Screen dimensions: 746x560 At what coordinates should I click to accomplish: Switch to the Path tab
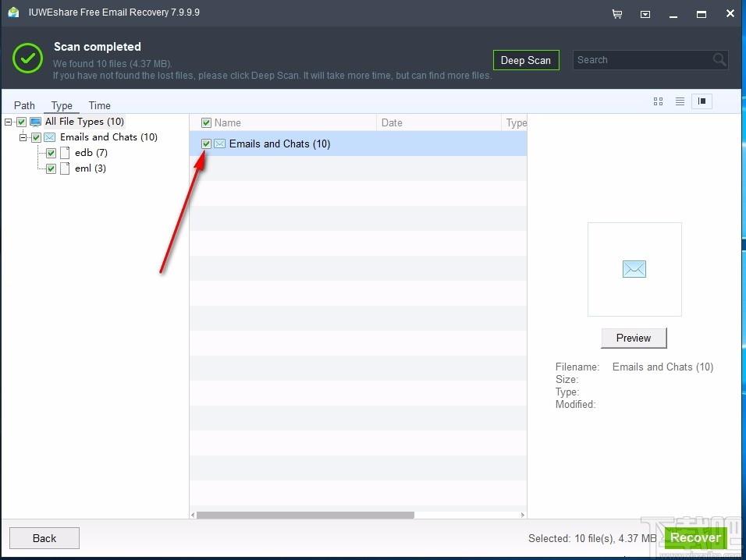coord(24,105)
